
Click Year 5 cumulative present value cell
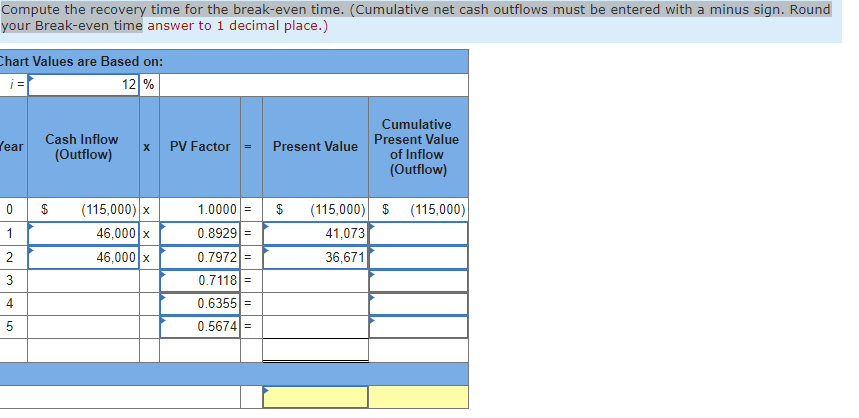click(419, 327)
